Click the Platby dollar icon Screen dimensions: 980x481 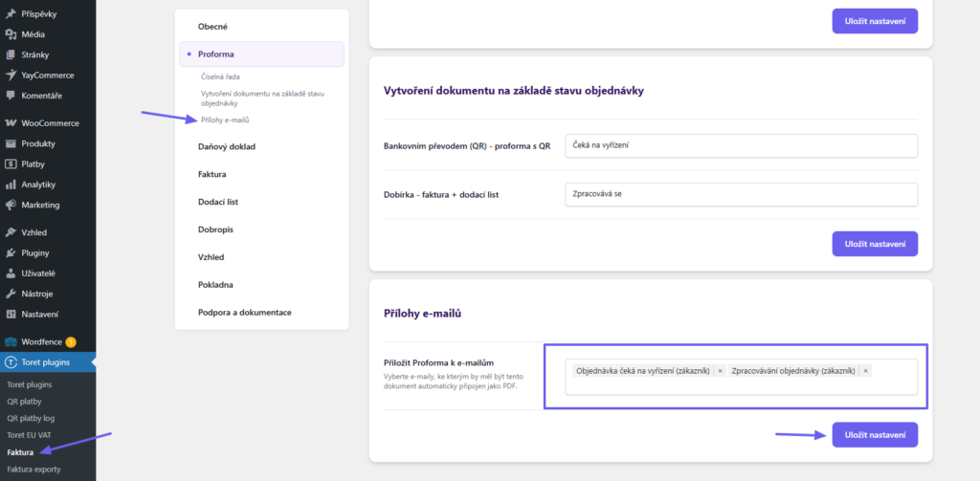click(10, 164)
